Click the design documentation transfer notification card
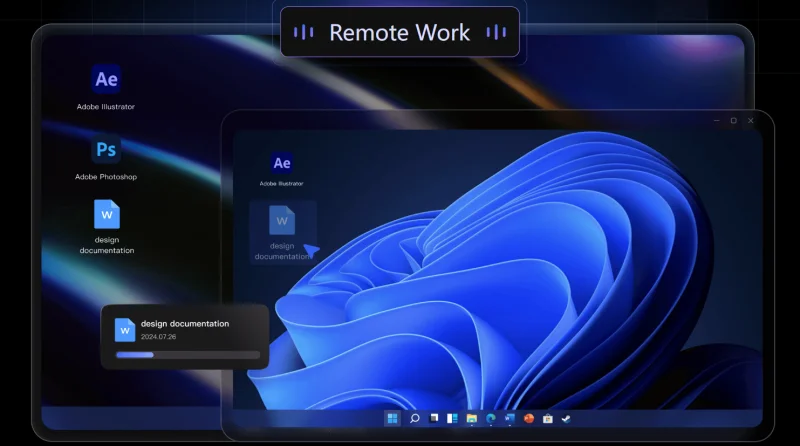The image size is (800, 446). [185, 337]
